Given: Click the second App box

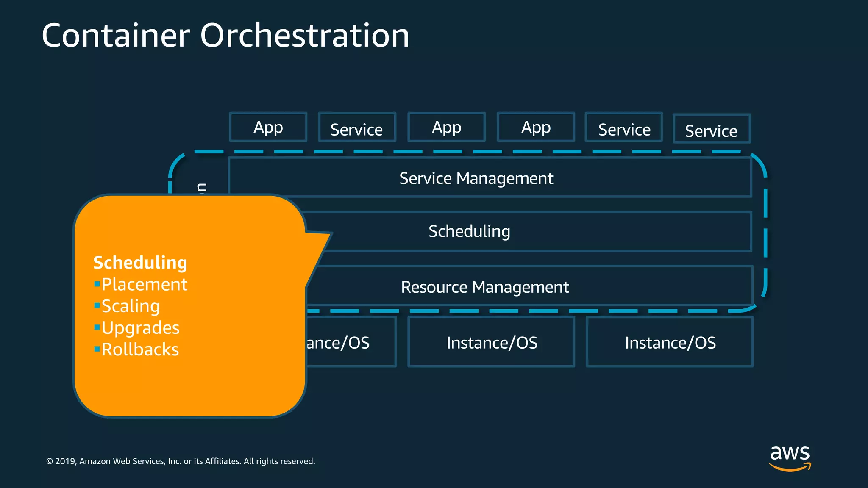Looking at the screenshot, I should (446, 127).
